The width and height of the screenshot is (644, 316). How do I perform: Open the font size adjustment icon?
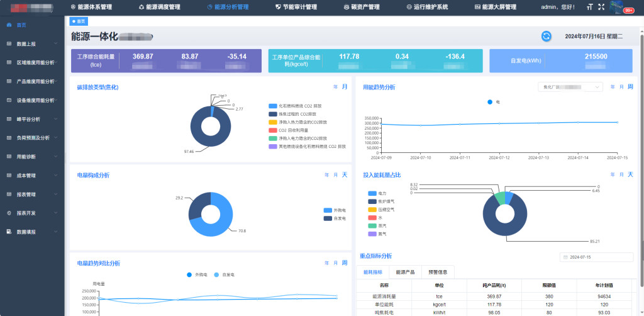pos(590,7)
